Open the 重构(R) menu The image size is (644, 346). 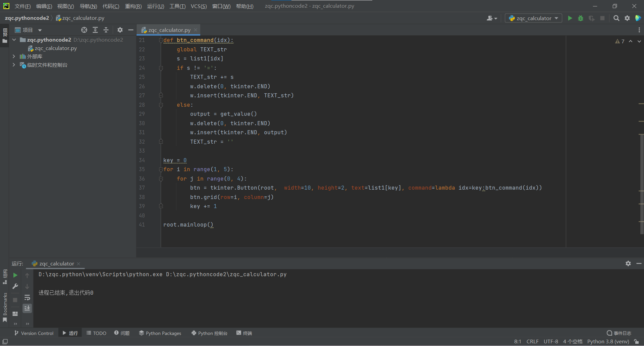[x=133, y=6]
